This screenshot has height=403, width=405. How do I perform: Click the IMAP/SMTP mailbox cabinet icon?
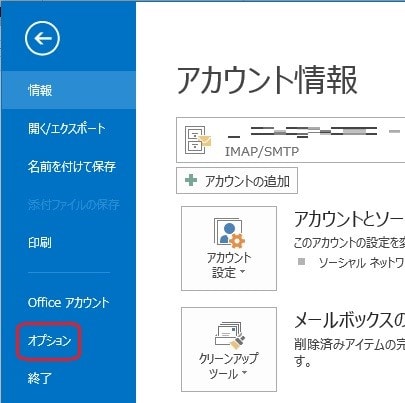pos(198,140)
